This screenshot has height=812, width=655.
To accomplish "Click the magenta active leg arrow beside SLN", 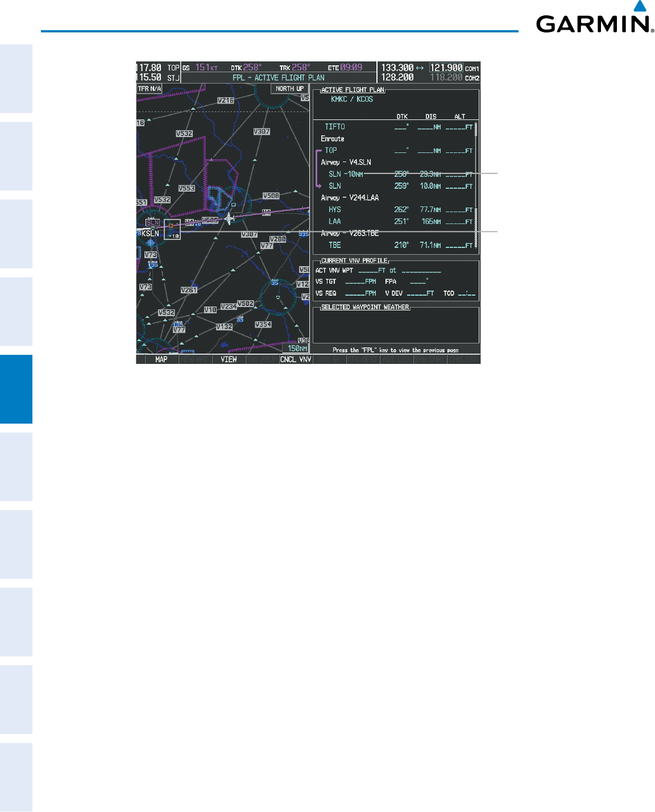I will [318, 168].
